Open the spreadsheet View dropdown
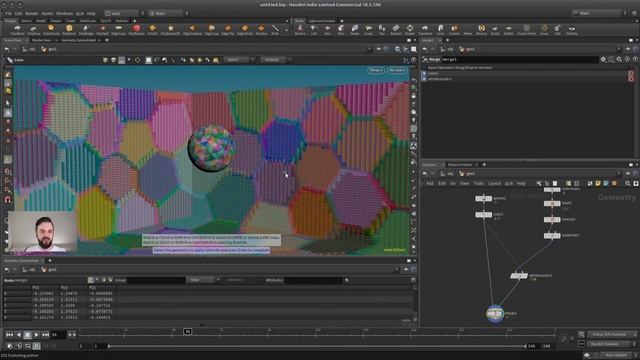 tap(203, 280)
